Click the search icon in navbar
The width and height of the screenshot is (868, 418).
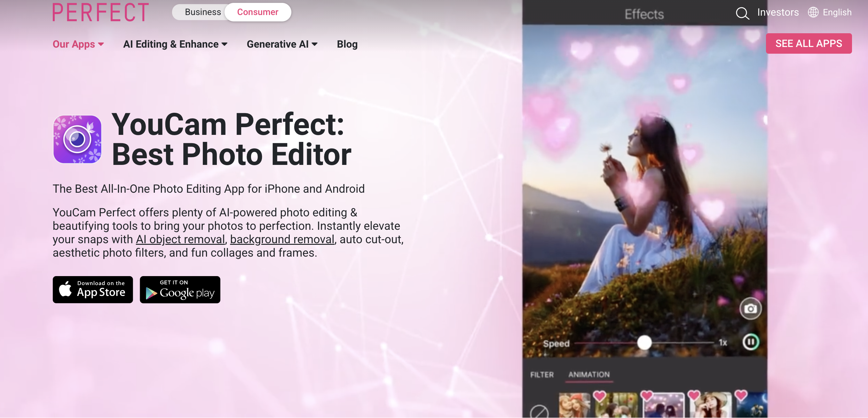742,12
